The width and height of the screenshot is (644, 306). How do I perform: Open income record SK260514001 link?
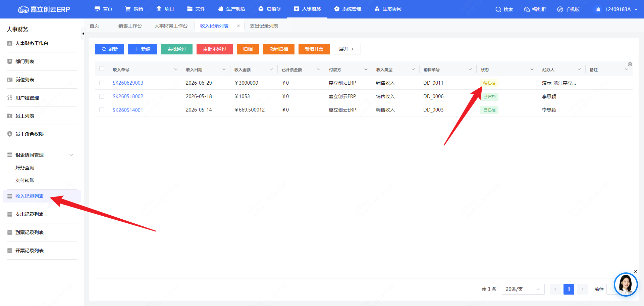(x=128, y=110)
